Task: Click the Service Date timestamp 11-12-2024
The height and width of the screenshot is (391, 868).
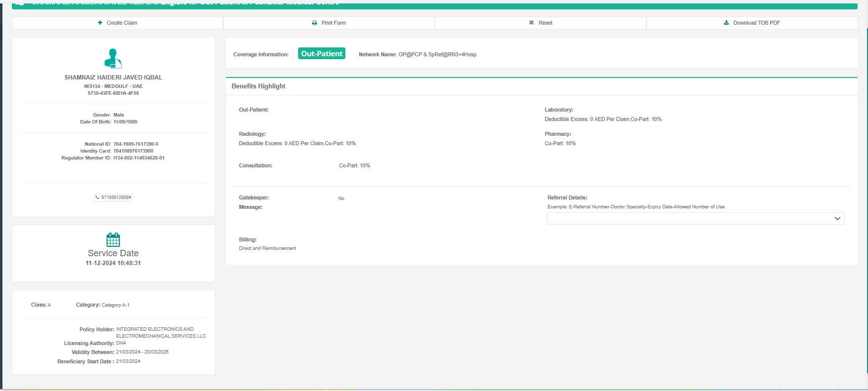Action: pyautogui.click(x=113, y=263)
